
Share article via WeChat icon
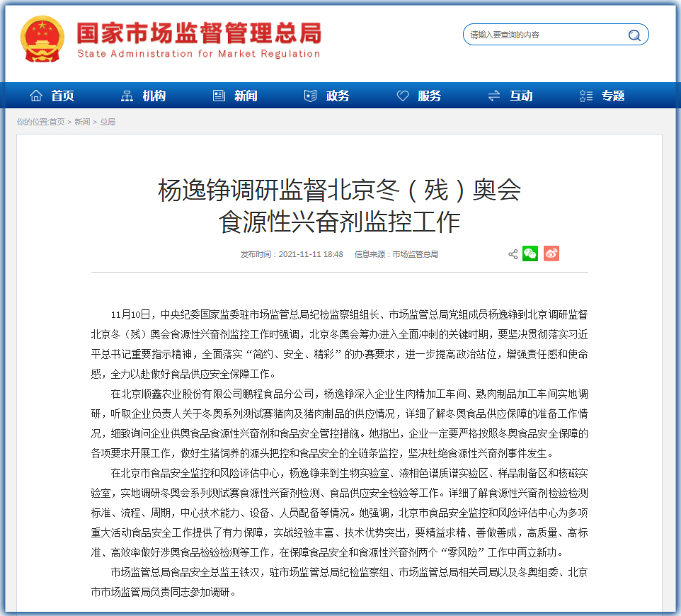click(530, 253)
